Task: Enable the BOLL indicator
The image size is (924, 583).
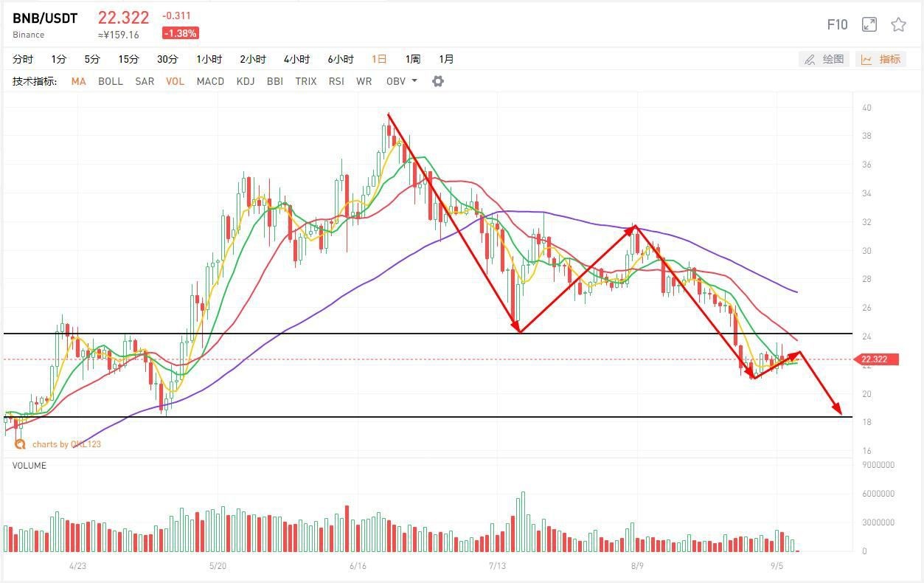Action: pyautogui.click(x=111, y=81)
